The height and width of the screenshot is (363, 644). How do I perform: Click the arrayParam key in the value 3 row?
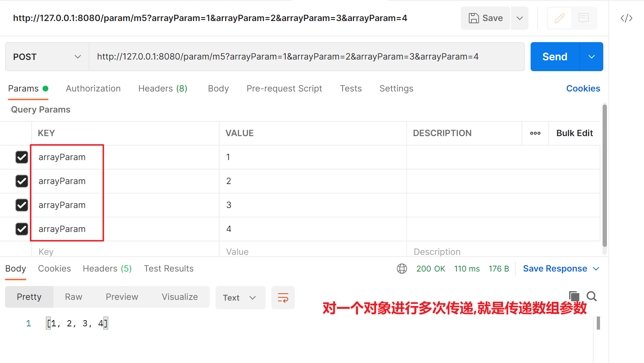point(62,205)
